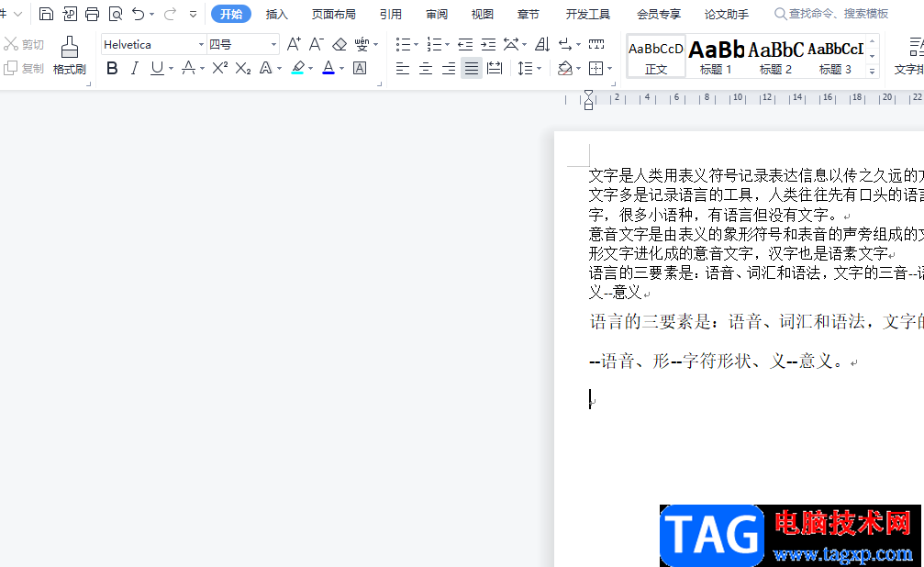Open the 论文助手 tab
Screen dimensions: 924x567
726,14
